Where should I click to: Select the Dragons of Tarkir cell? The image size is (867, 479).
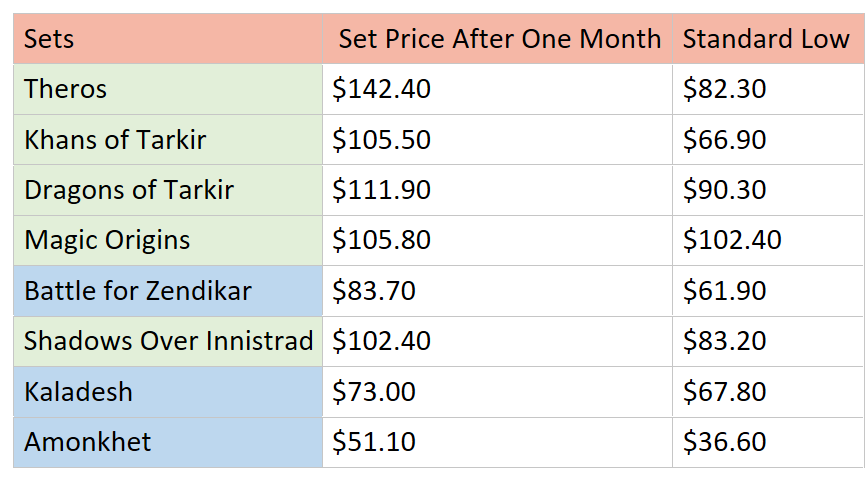(167, 190)
